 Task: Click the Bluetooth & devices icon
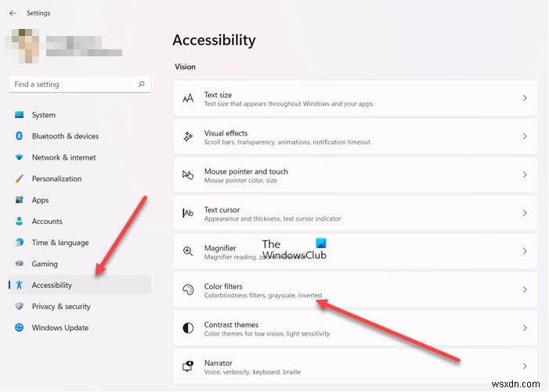(20, 136)
